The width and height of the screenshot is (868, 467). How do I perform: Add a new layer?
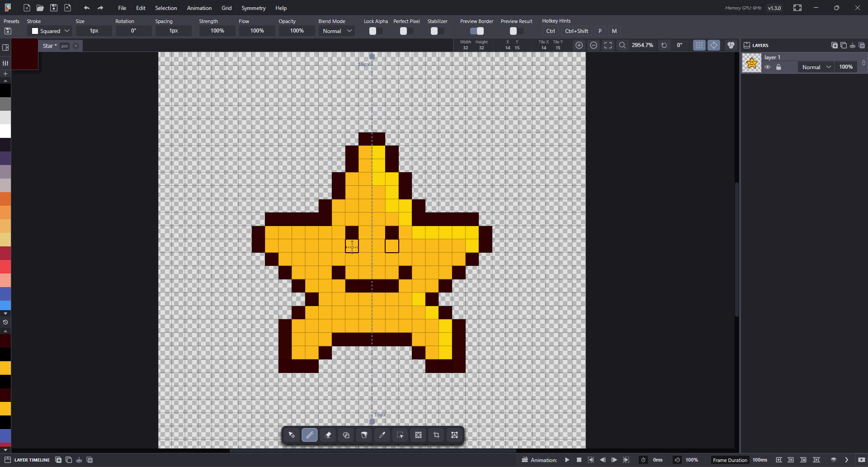click(x=834, y=45)
